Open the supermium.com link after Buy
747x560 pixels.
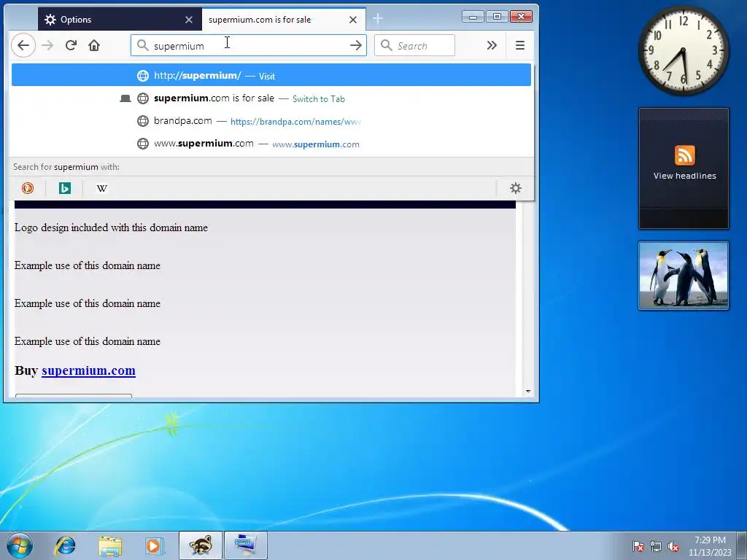coord(88,370)
